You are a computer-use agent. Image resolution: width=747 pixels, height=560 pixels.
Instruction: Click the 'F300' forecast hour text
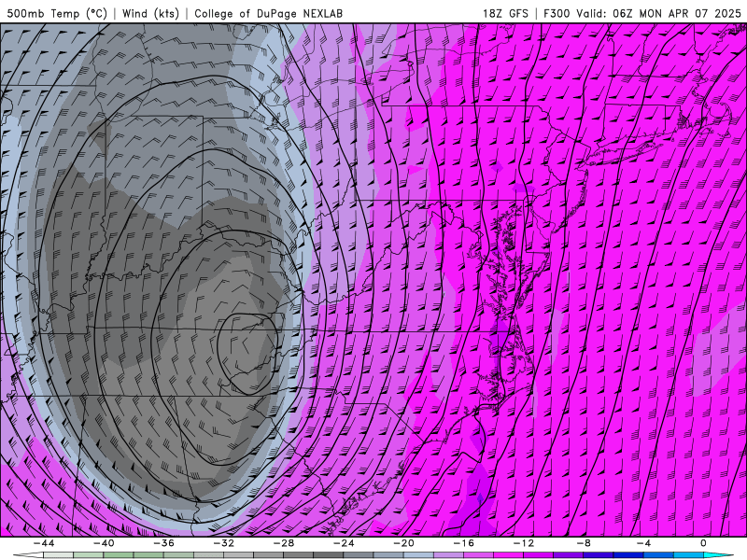click(557, 13)
